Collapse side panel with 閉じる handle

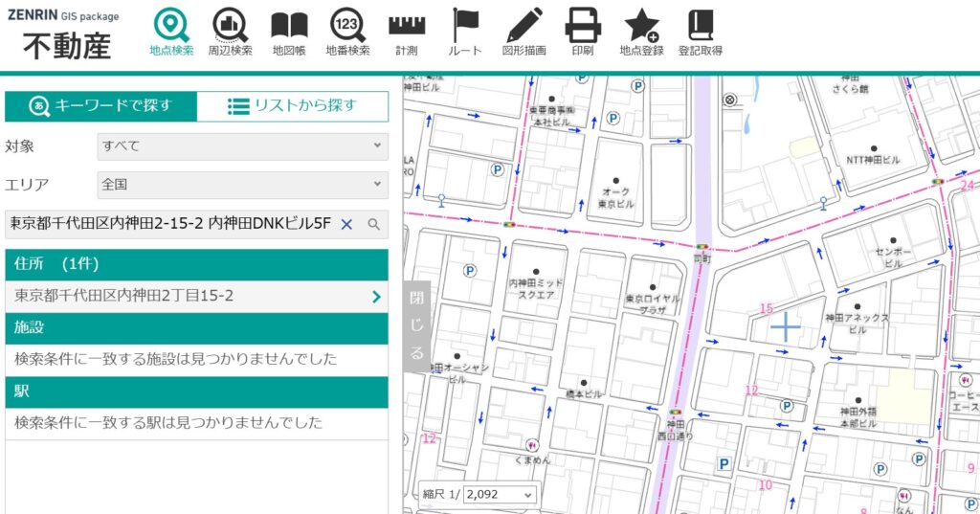point(416,325)
